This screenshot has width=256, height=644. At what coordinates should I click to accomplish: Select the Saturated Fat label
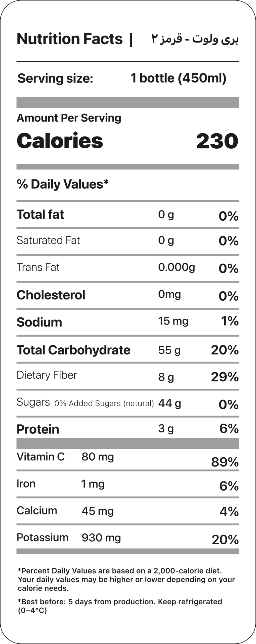point(48,240)
